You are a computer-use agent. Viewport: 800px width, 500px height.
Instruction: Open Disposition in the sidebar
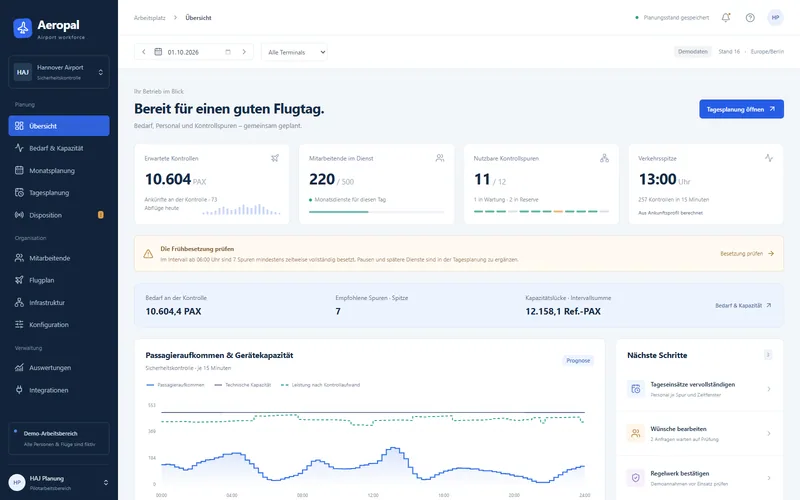point(59,215)
